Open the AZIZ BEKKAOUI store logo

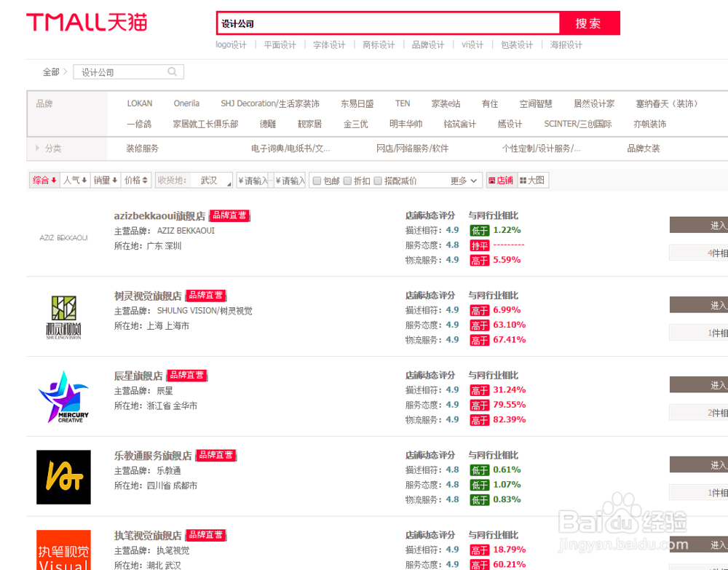pyautogui.click(x=63, y=237)
